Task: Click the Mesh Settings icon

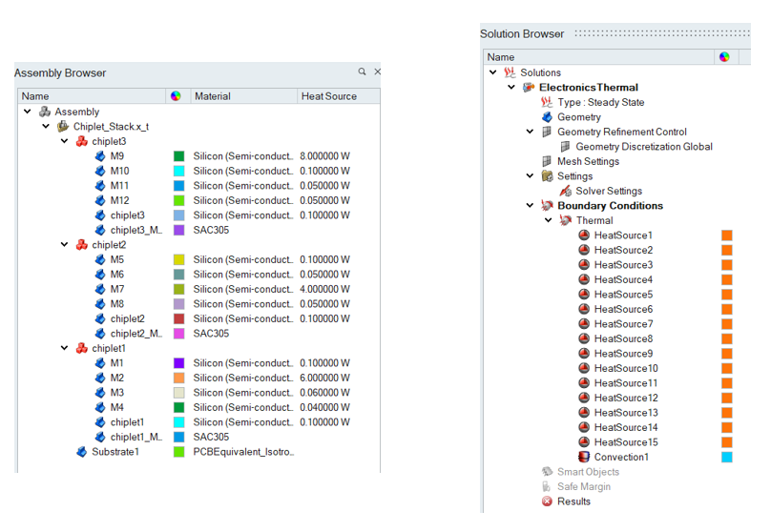Action: (547, 162)
